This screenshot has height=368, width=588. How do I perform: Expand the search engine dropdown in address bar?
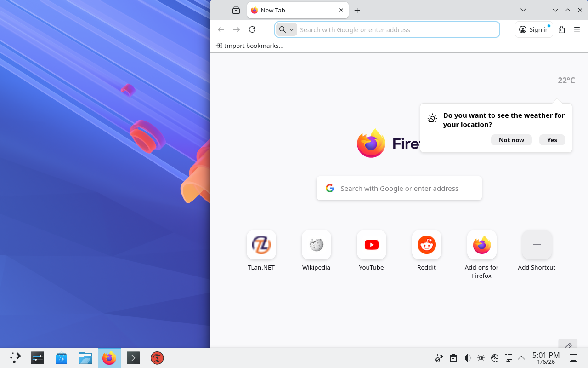[286, 29]
